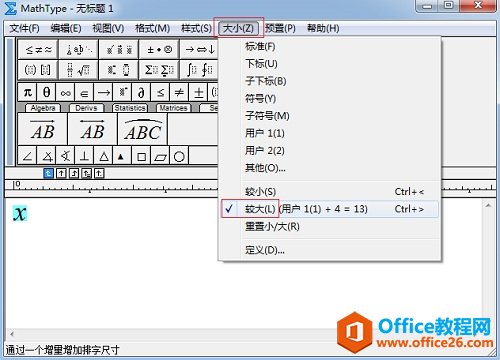Insert the not-equal symbol
The height and width of the screenshot is (360, 500).
[179, 92]
